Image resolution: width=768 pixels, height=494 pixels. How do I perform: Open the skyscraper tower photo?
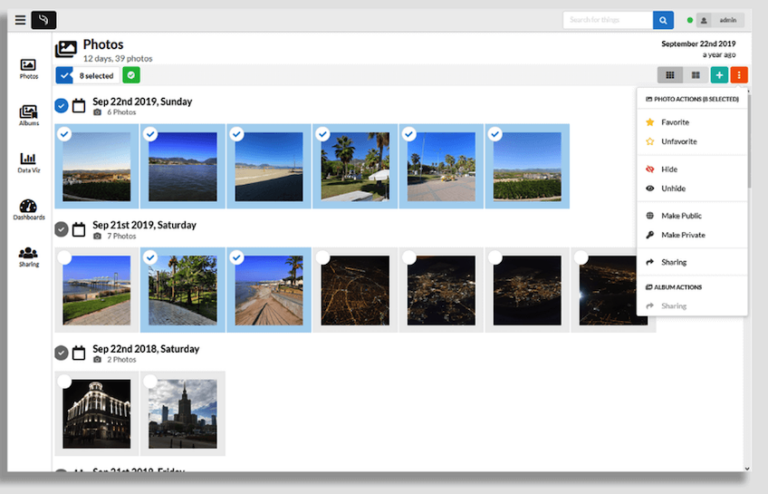point(183,414)
